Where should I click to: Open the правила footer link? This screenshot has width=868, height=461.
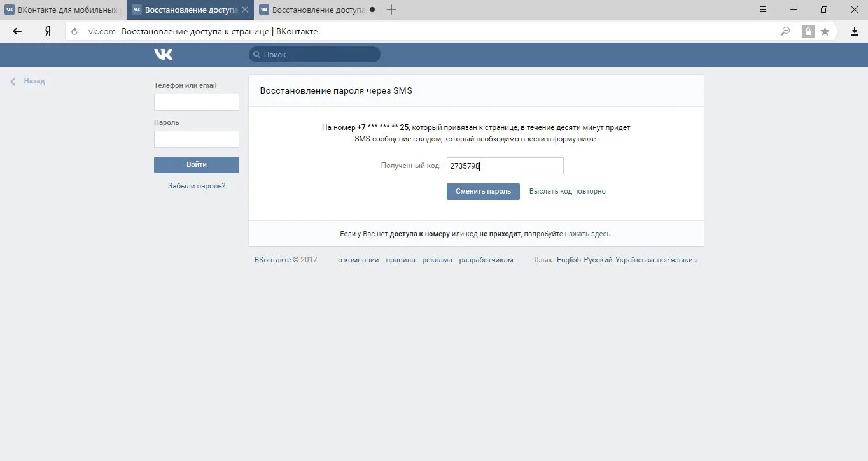point(401,260)
